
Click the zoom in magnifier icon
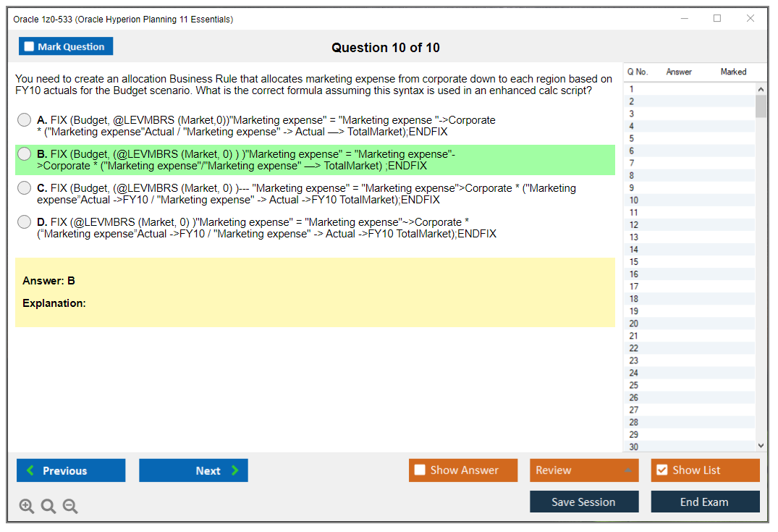pos(27,507)
